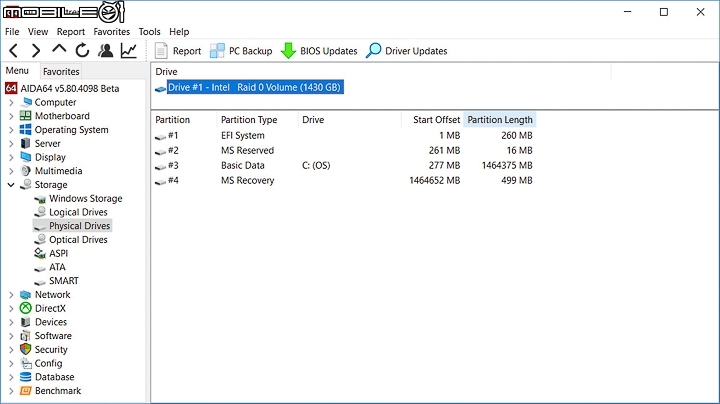Open the Help menu
Viewport: 720px width, 404px height.
pyautogui.click(x=179, y=32)
